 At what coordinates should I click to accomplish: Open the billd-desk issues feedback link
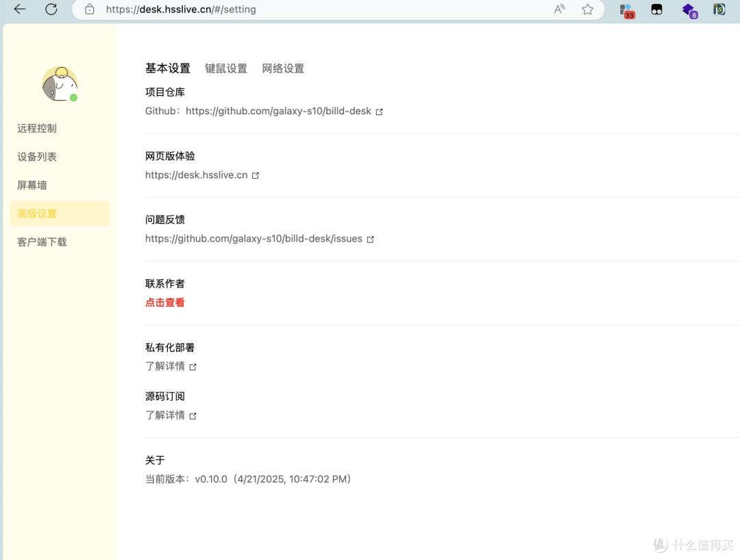pos(254,238)
